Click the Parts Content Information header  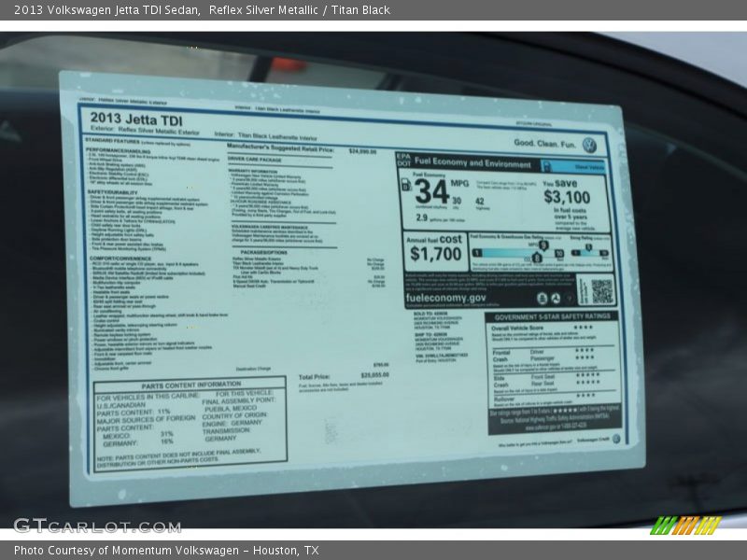(x=191, y=385)
